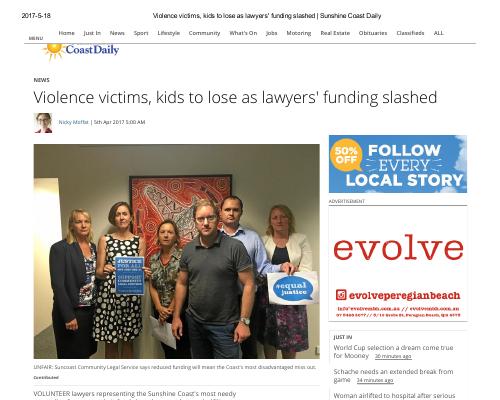
Task: Open the Lifestyle section
Action: 169,33
